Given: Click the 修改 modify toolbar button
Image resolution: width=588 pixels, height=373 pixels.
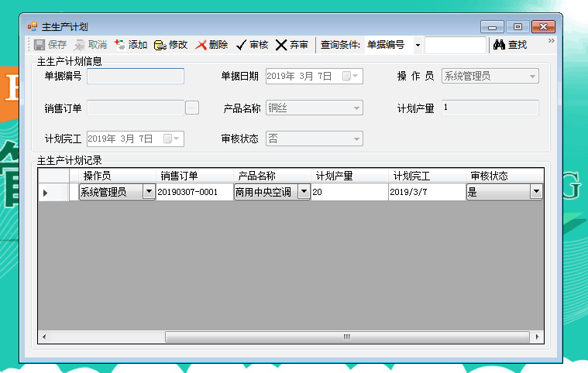Looking at the screenshot, I should click(170, 45).
